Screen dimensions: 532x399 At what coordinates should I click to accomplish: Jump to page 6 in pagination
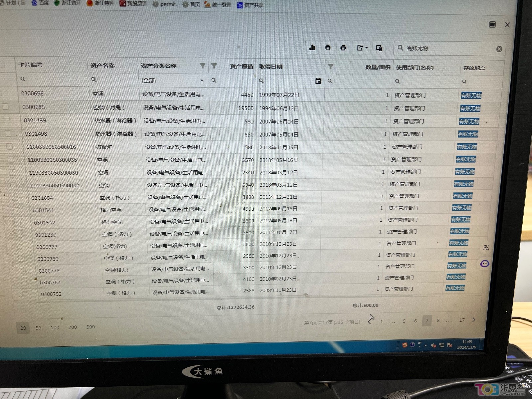[x=415, y=321]
